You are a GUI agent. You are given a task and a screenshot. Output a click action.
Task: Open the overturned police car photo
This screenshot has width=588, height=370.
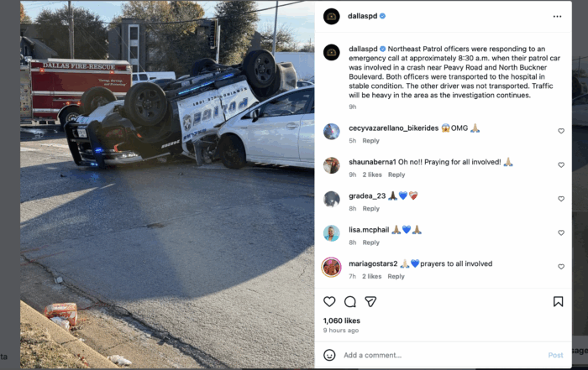pos(167,185)
